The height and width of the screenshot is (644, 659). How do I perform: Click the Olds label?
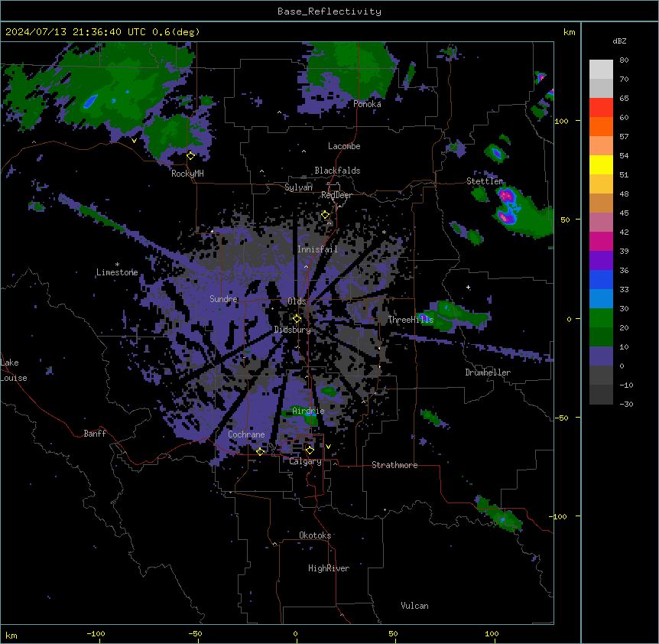click(x=297, y=301)
